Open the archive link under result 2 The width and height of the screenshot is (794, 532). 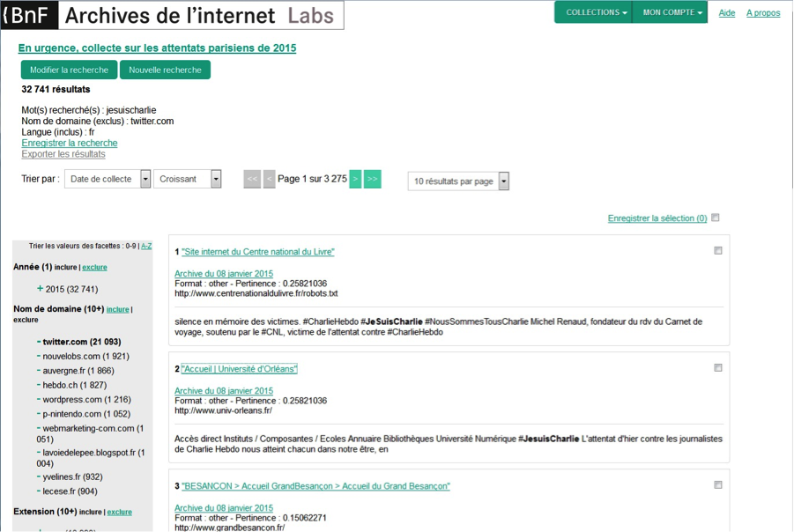[224, 391]
